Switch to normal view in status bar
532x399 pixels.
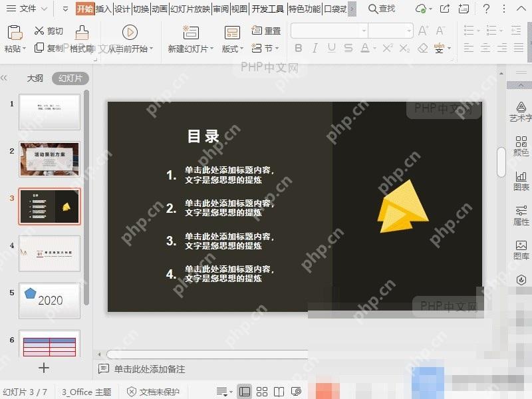244,392
